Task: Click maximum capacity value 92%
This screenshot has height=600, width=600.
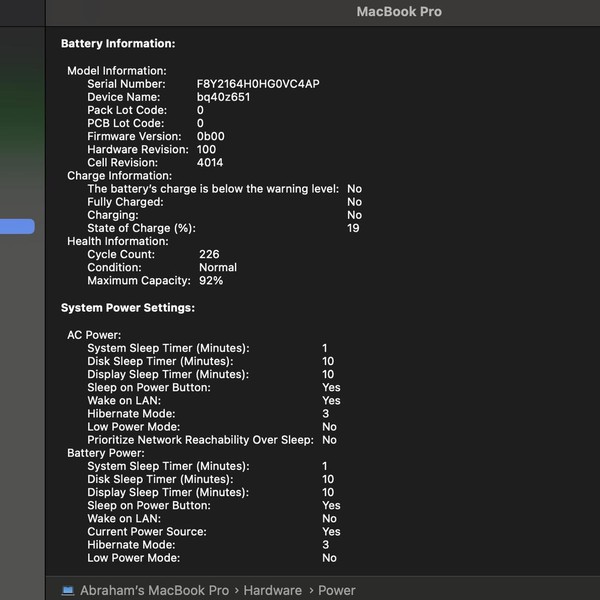Action: tap(211, 280)
